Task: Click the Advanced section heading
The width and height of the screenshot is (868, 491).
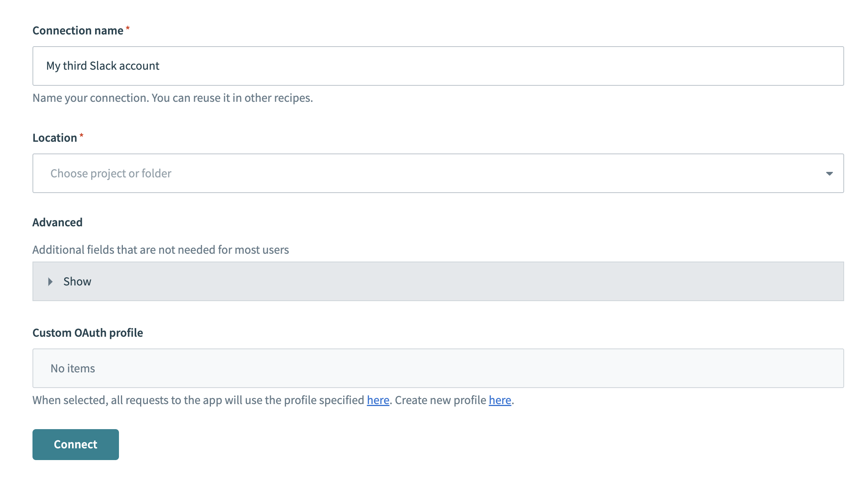Action: point(57,222)
